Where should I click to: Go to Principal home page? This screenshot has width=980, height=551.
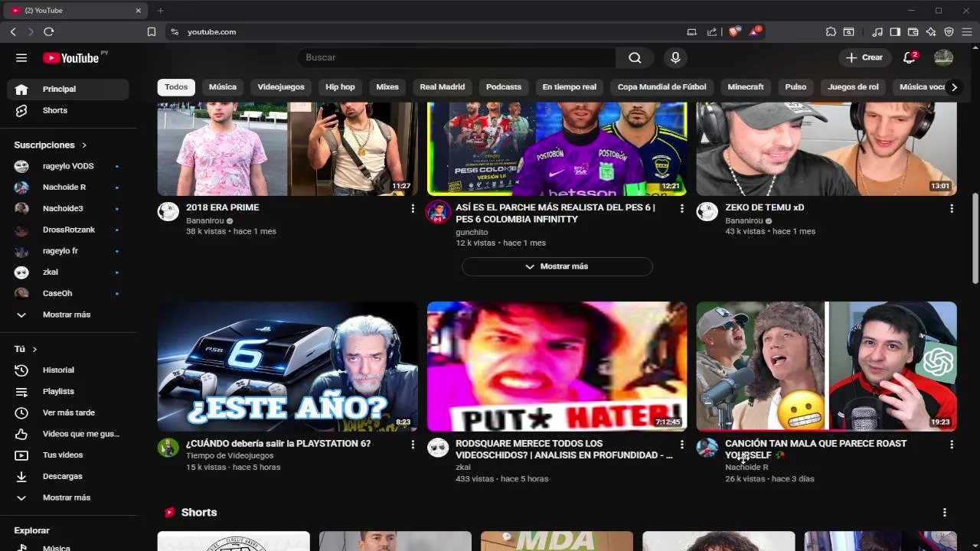[x=68, y=89]
